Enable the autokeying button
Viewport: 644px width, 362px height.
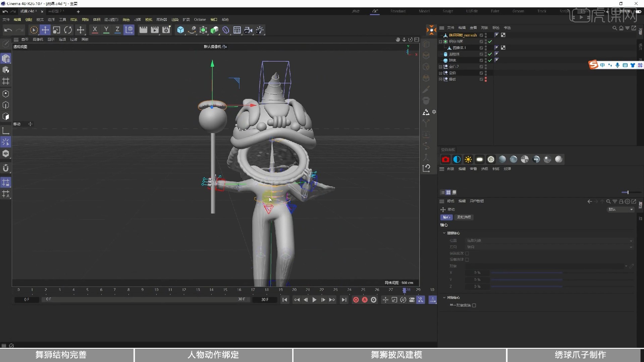(x=365, y=300)
